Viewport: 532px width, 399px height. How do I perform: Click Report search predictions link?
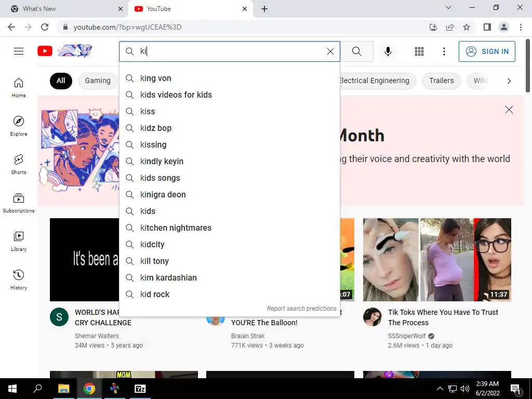pyautogui.click(x=301, y=309)
